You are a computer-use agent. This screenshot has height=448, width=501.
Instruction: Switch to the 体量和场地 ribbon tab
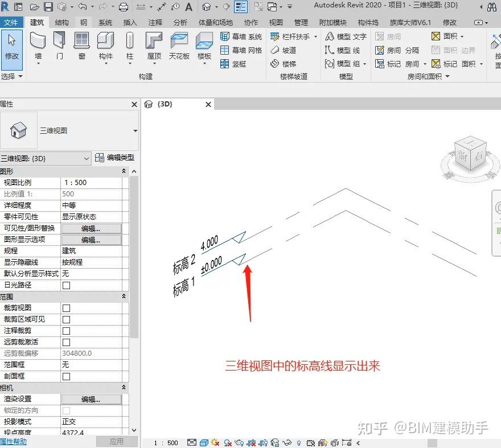coord(215,22)
